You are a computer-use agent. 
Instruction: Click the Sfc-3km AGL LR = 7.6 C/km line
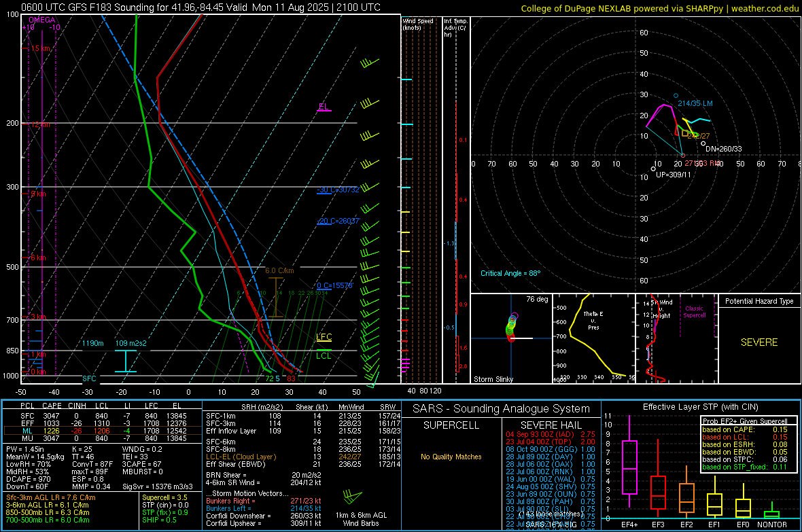click(x=51, y=497)
